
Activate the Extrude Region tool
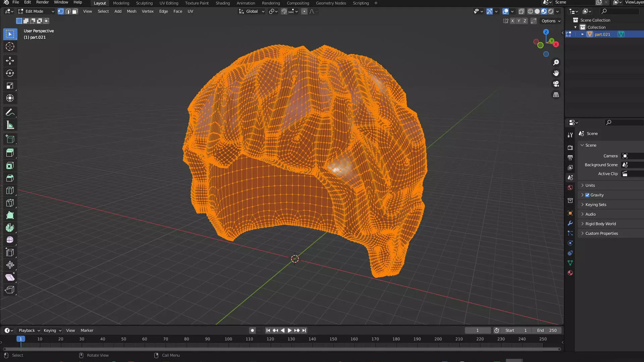point(10,153)
